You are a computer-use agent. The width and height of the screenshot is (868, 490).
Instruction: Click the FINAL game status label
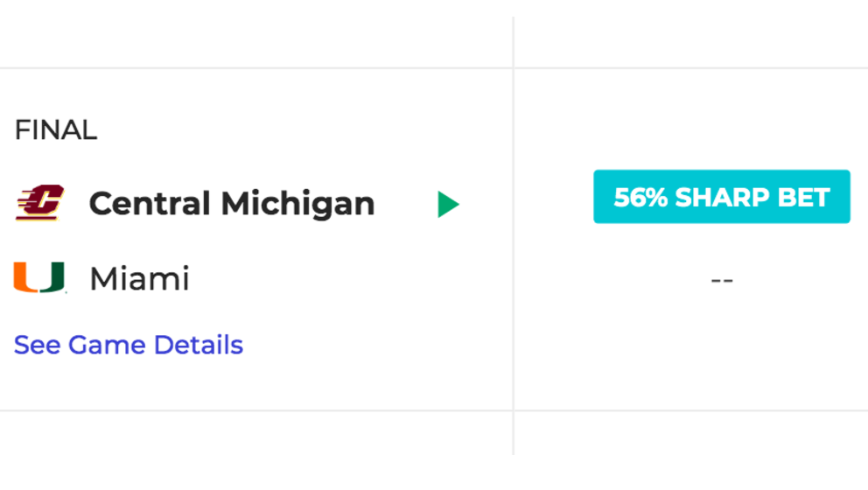56,130
